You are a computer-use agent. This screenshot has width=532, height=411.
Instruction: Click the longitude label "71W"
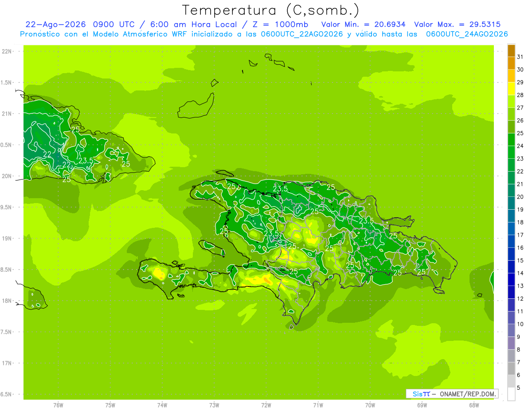318,405
